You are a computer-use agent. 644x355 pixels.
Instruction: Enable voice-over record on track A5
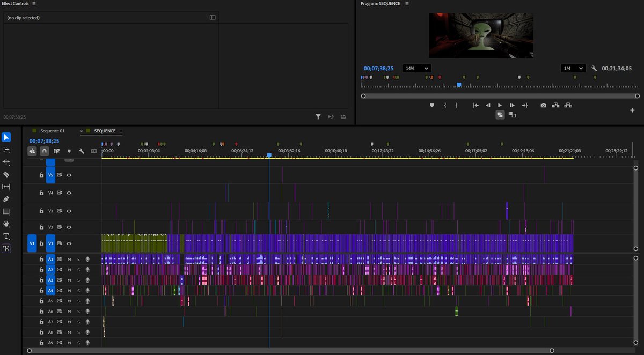(x=87, y=301)
